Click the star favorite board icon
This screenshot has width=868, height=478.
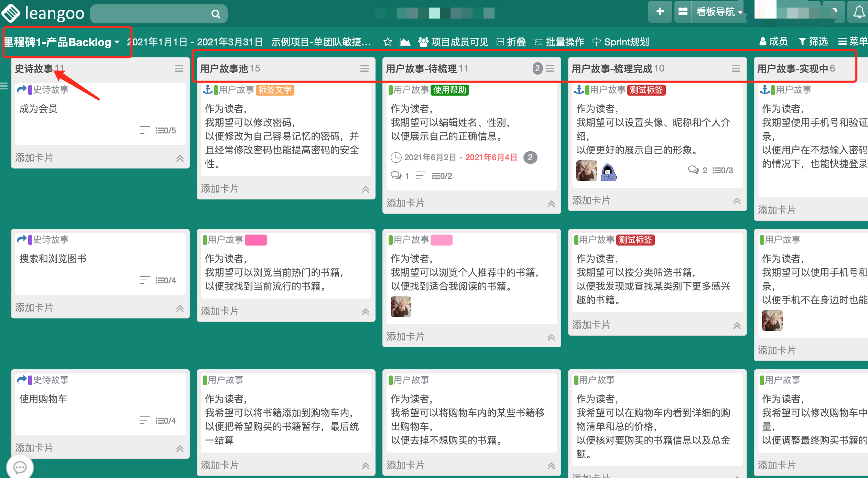388,42
